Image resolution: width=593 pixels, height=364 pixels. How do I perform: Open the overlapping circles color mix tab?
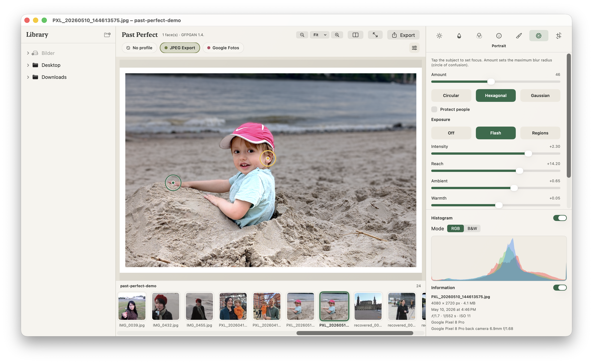(479, 36)
